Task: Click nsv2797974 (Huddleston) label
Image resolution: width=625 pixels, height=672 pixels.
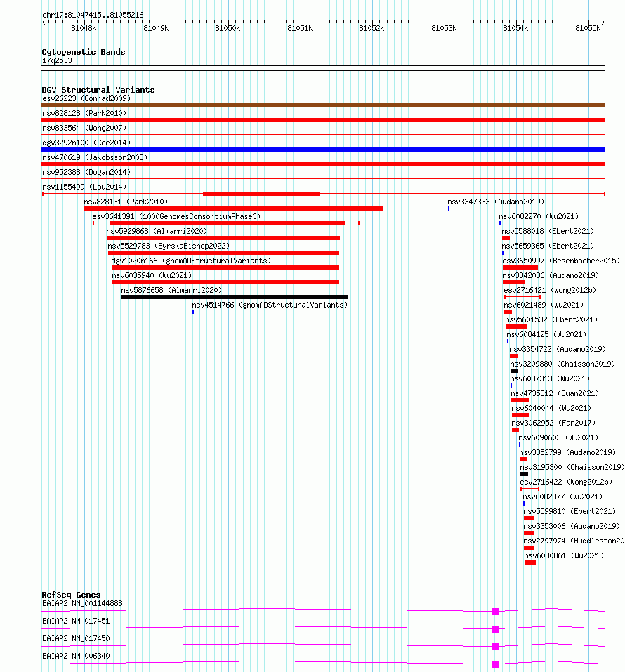Action: click(x=574, y=541)
